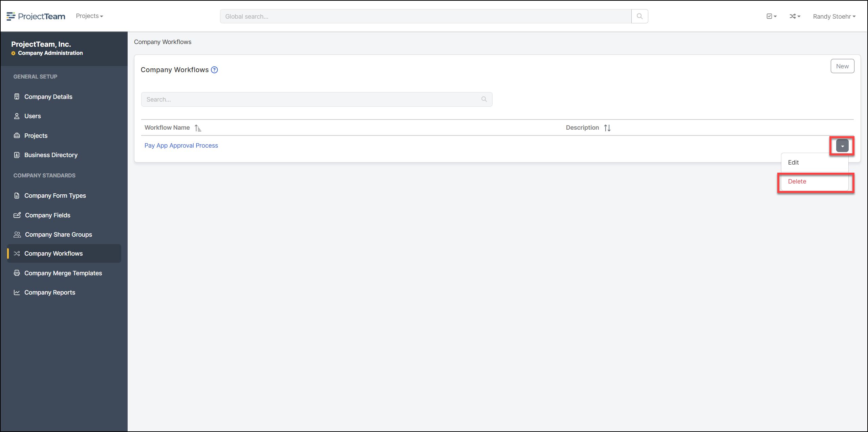
Task: Click the New workflow button
Action: click(x=842, y=66)
